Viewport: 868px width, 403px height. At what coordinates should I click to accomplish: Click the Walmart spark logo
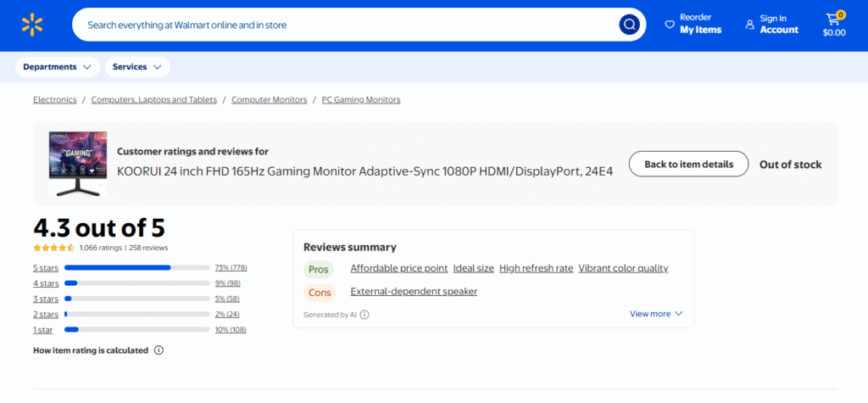(32, 25)
